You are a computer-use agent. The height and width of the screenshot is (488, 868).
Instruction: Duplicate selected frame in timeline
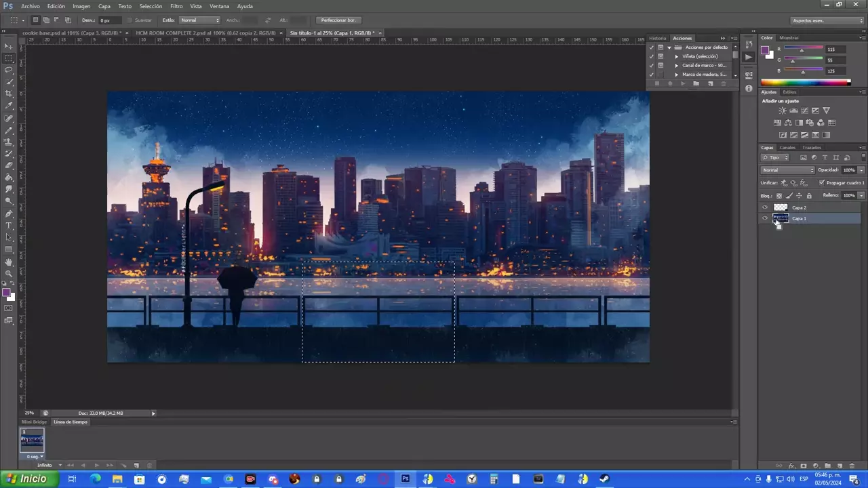[x=136, y=465]
